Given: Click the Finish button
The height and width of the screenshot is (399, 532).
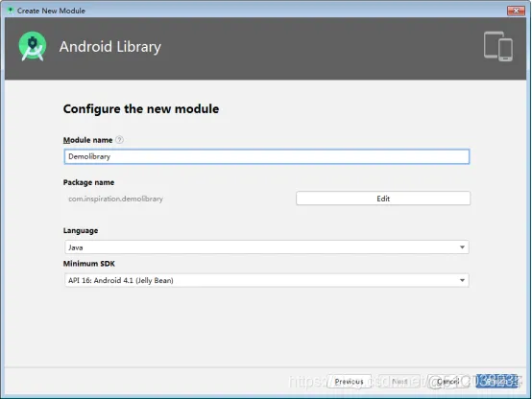Looking at the screenshot, I should coord(496,382).
